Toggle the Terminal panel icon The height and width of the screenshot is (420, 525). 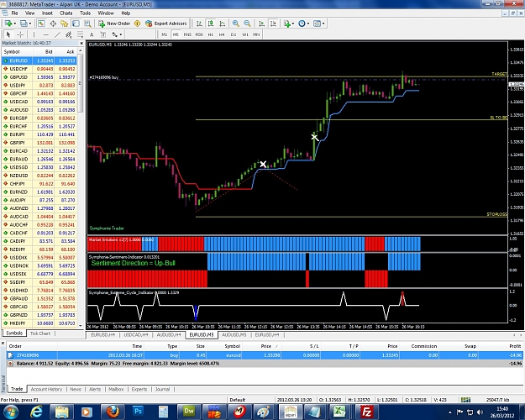coord(76,24)
